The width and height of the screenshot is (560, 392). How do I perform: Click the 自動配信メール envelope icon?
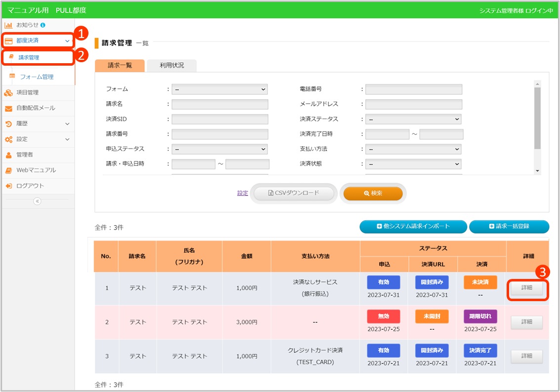pos(8,108)
